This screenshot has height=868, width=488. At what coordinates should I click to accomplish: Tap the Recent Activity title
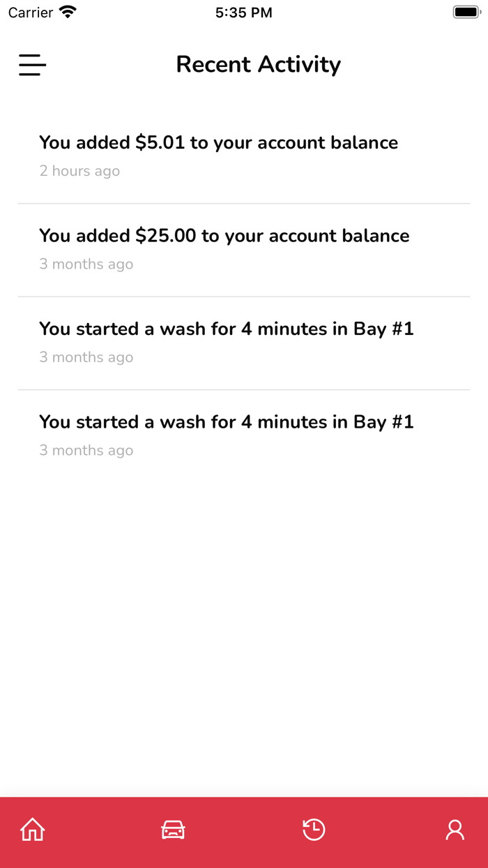click(x=259, y=64)
